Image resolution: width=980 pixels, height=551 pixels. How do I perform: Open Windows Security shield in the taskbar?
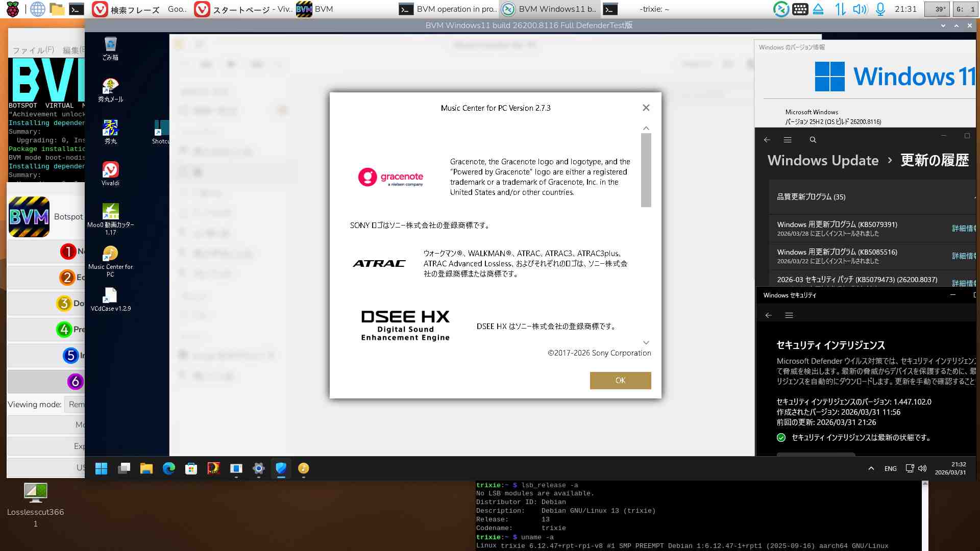[281, 468]
